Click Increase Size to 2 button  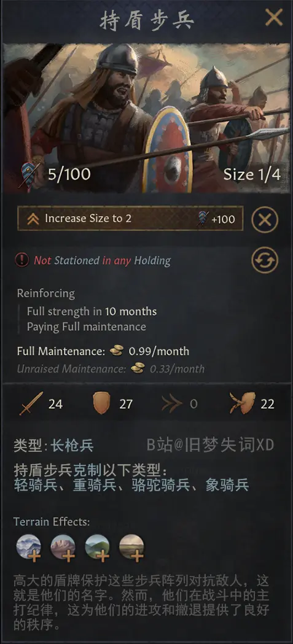pyautogui.click(x=130, y=219)
